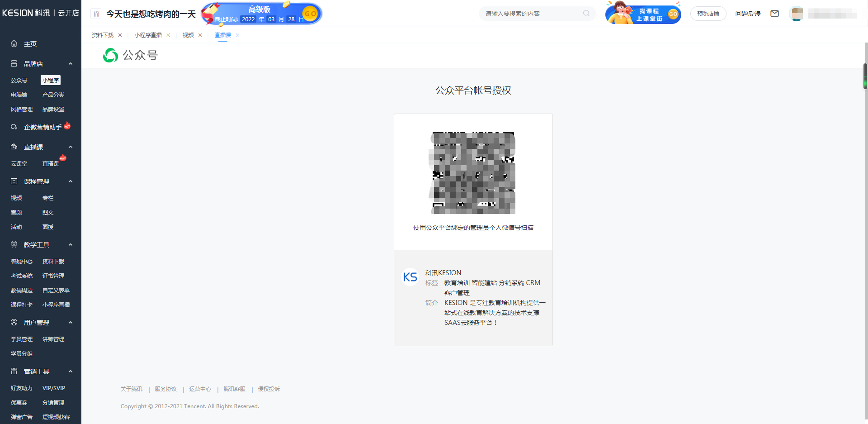The image size is (868, 424).
Task: Open 产品分类 in sidebar
Action: (x=53, y=95)
